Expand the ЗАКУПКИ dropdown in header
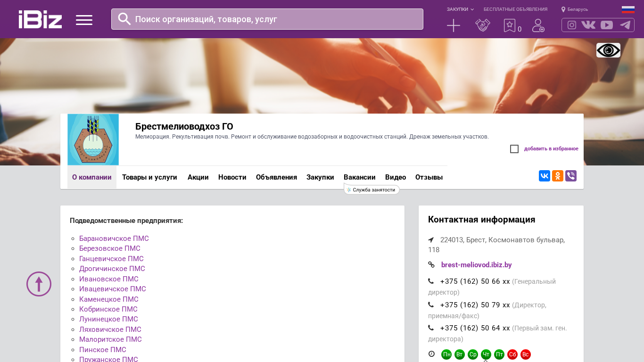This screenshot has height=362, width=644. [x=460, y=9]
